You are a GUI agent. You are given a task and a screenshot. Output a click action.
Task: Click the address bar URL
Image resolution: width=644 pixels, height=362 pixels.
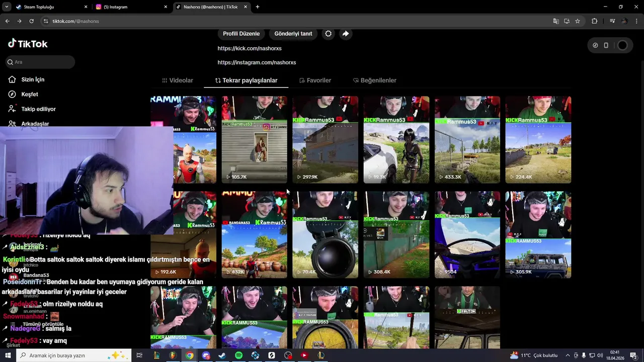(x=75, y=21)
